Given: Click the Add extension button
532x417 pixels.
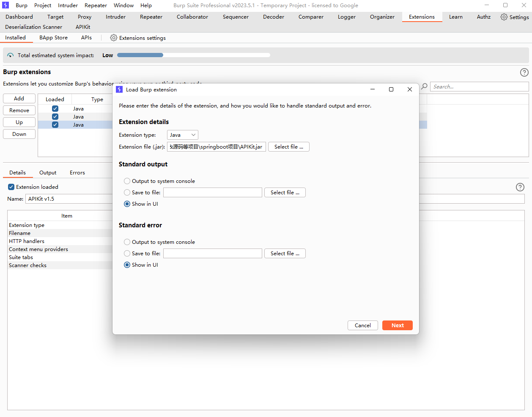Looking at the screenshot, I should (x=19, y=99).
